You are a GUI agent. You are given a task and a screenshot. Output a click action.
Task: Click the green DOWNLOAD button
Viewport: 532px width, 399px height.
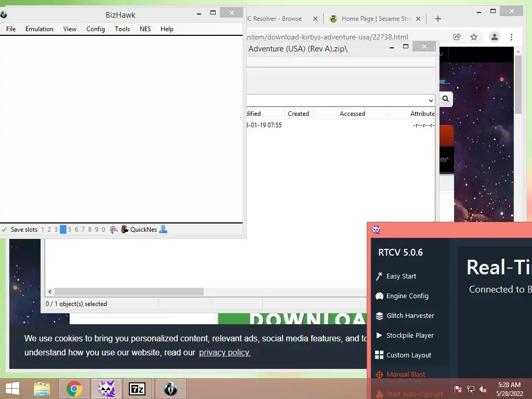point(292,318)
